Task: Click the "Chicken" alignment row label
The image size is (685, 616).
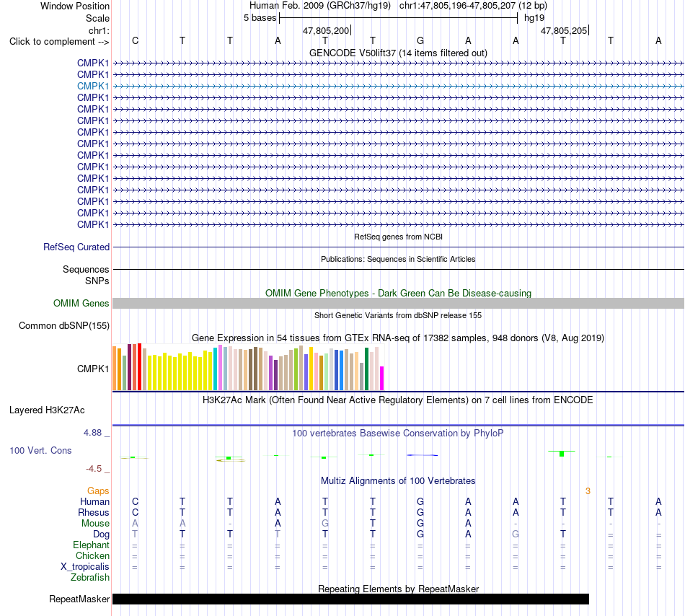Action: (92, 555)
